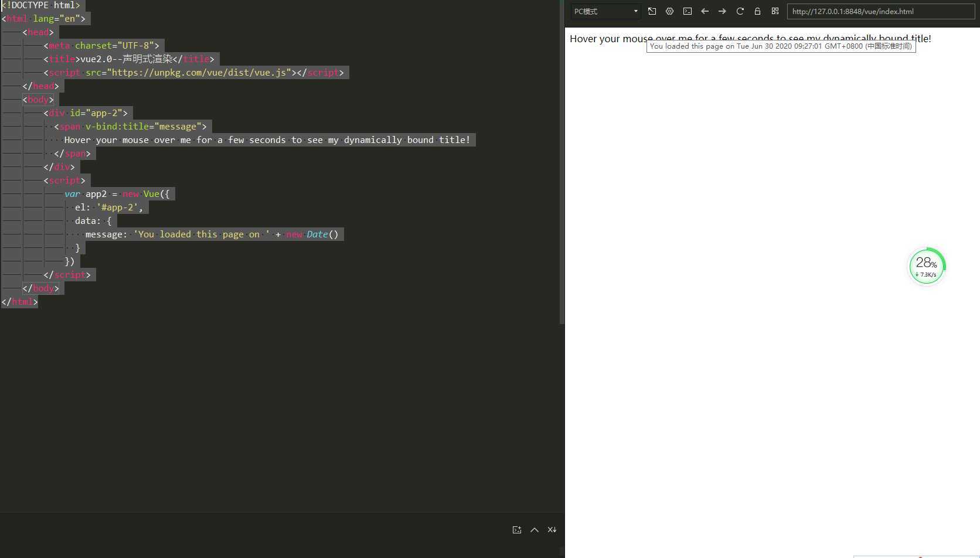This screenshot has height=558, width=980.
Task: Click the html lang="en" tag line
Action: point(44,19)
